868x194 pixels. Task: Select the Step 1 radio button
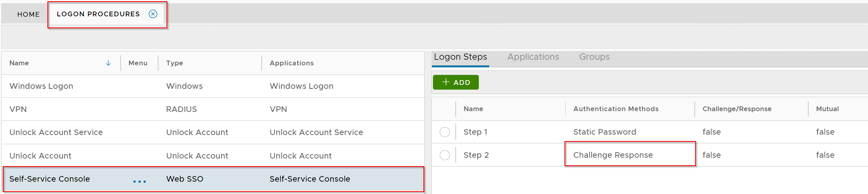click(445, 132)
